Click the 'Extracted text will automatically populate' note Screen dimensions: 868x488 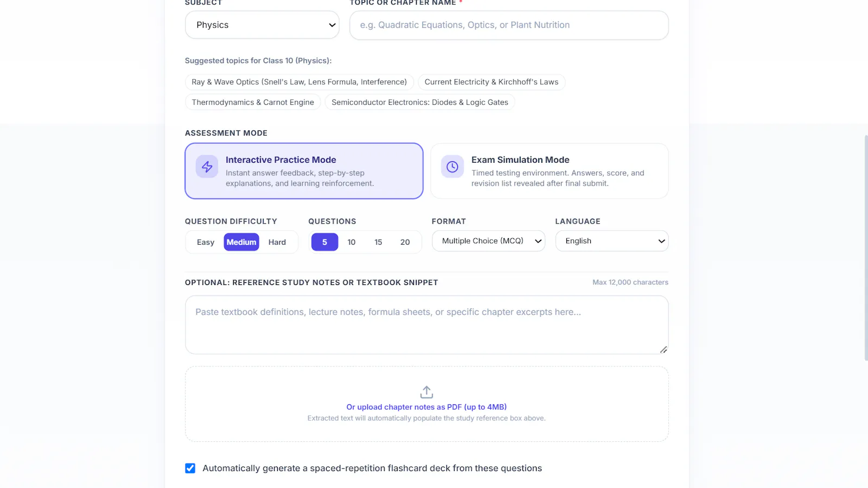point(426,419)
